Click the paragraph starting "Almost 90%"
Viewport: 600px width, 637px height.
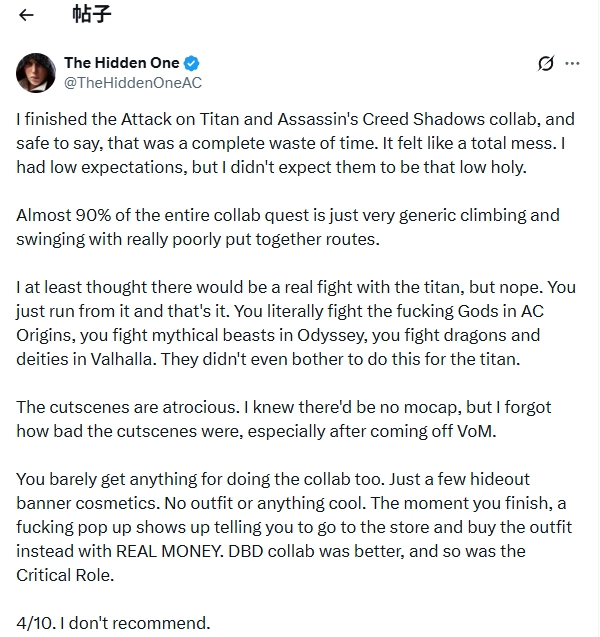pos(288,227)
